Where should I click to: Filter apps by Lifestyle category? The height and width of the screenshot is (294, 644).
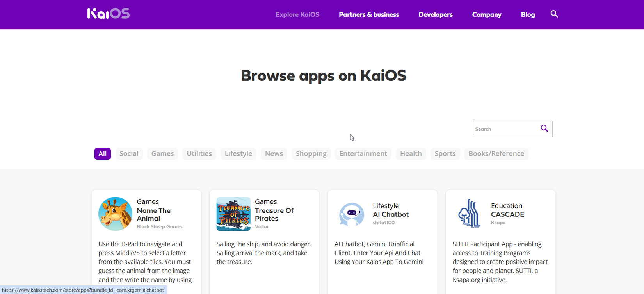(x=238, y=153)
